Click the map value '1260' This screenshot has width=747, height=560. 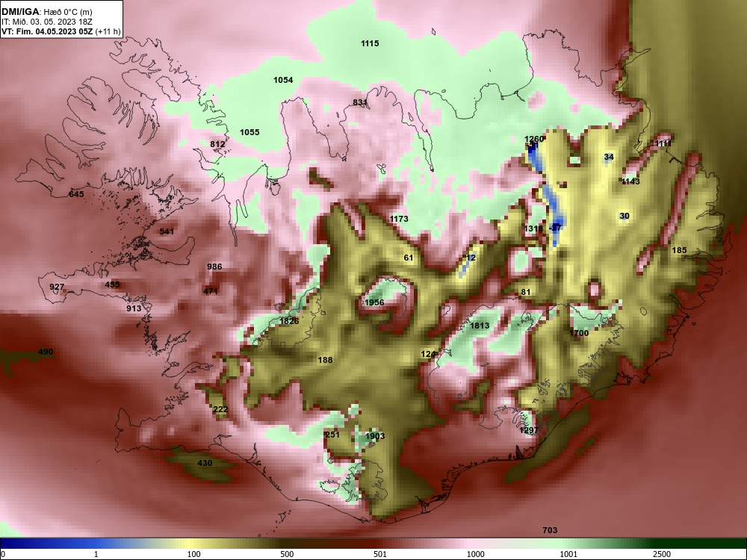click(x=534, y=139)
